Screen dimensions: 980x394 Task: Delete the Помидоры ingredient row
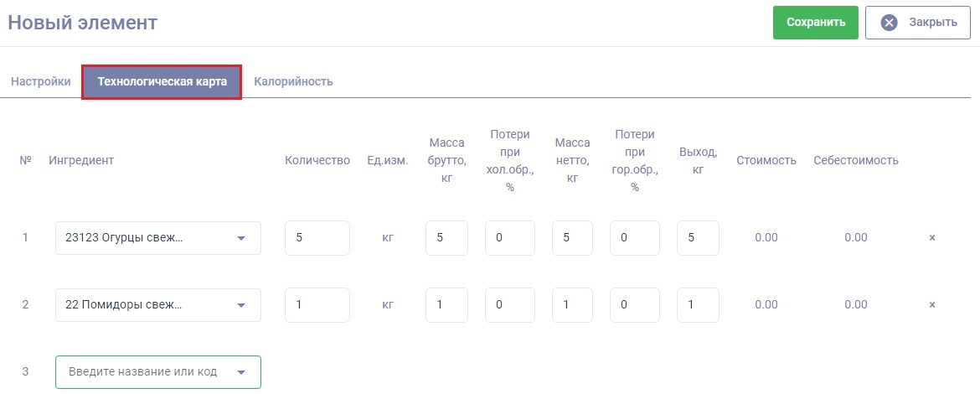(931, 305)
